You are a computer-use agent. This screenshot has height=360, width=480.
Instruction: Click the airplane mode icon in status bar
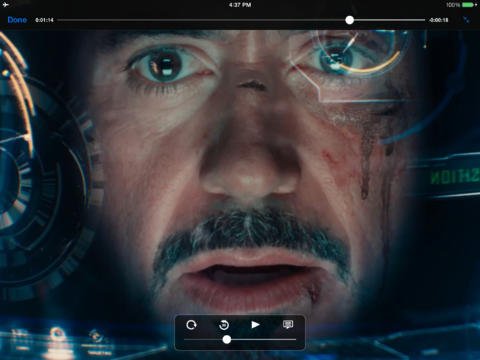[5, 5]
